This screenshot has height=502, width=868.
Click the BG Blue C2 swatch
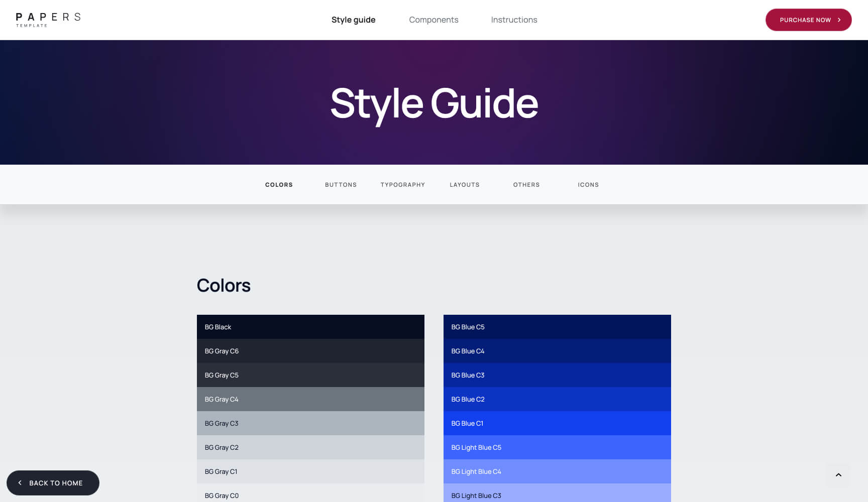coord(557,399)
